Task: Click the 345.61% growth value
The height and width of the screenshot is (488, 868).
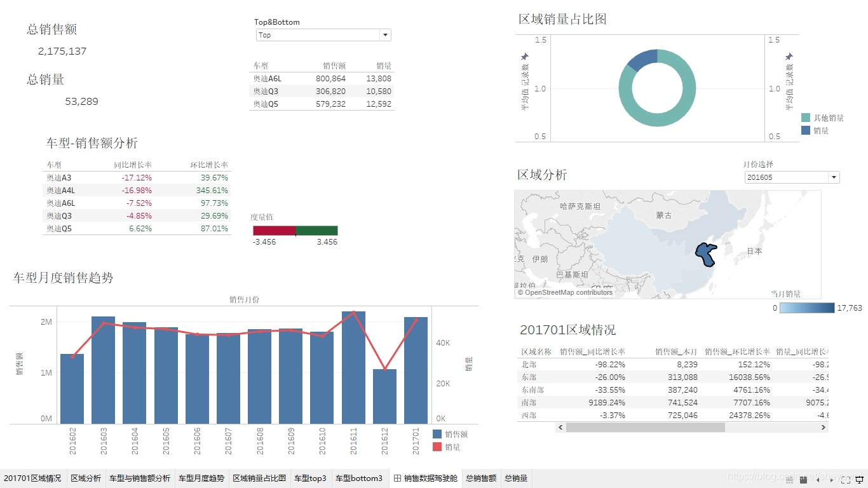Action: (x=212, y=190)
